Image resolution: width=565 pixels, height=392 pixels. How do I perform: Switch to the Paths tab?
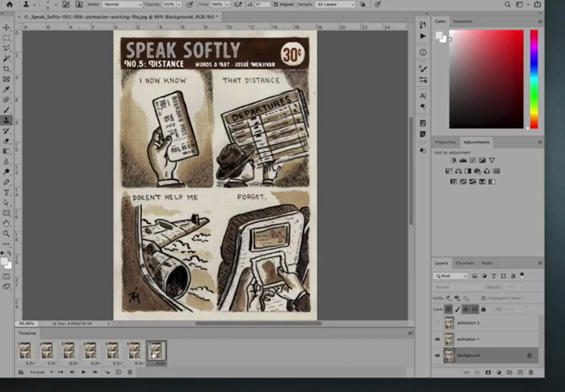tap(487, 263)
